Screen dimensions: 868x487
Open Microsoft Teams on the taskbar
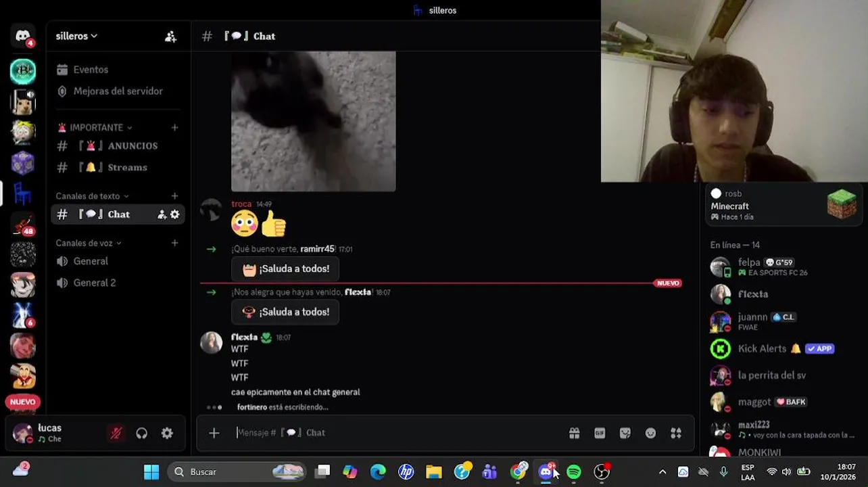click(x=490, y=472)
